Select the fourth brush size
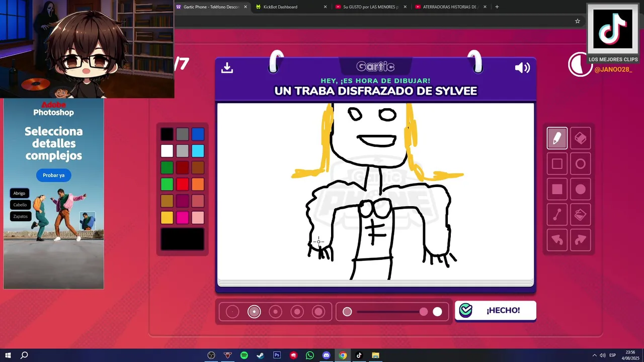Screen dimensions: 644x362 tap(297, 312)
